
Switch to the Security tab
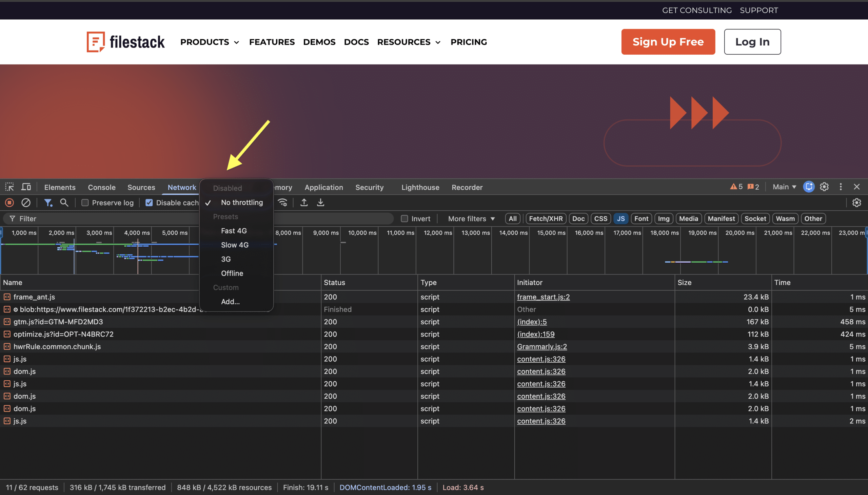tap(369, 187)
